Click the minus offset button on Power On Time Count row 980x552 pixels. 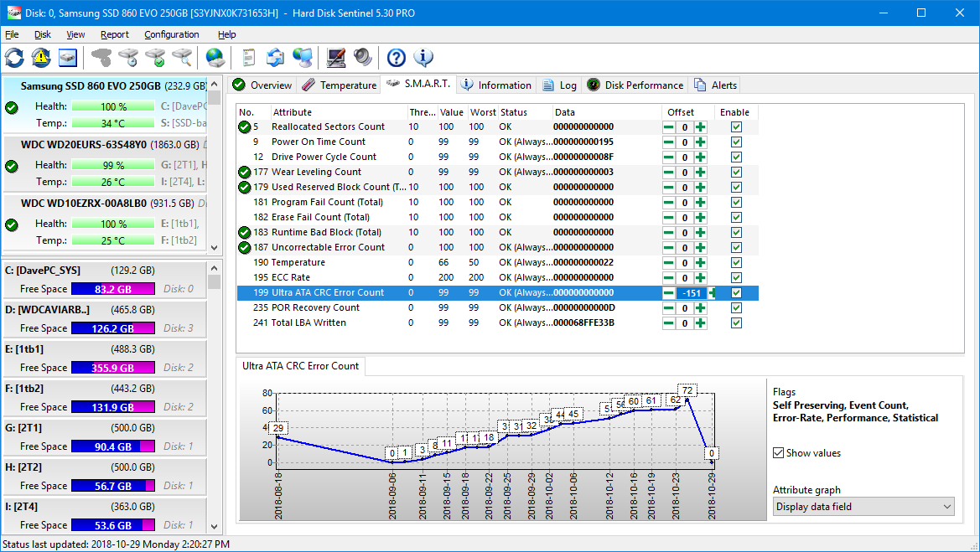669,142
